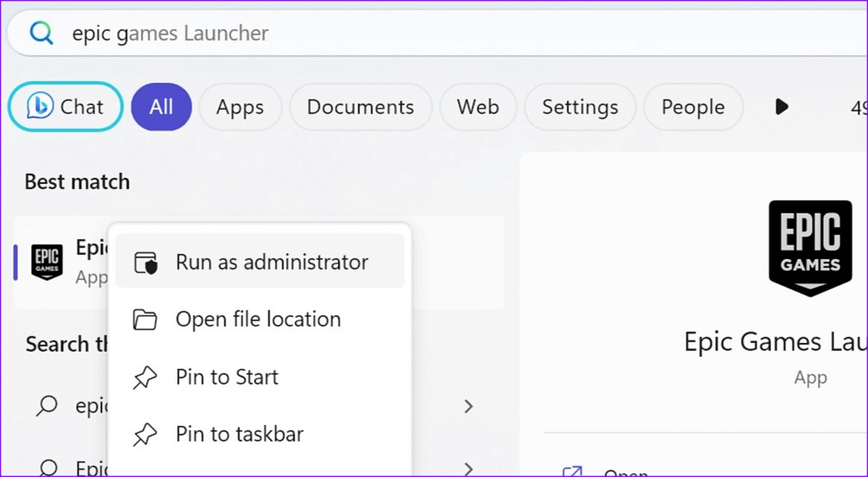Switch to the Documents filter tab

[360, 107]
